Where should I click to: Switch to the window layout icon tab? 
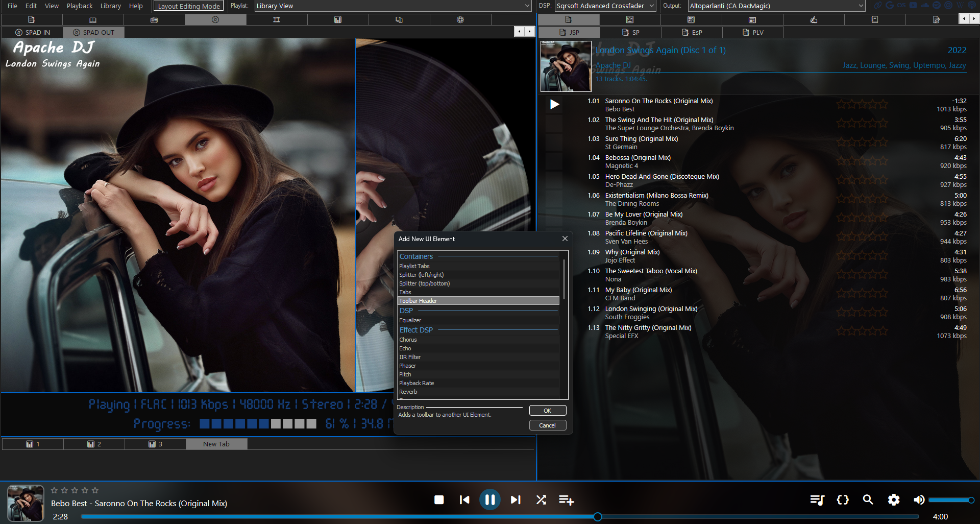coord(752,20)
